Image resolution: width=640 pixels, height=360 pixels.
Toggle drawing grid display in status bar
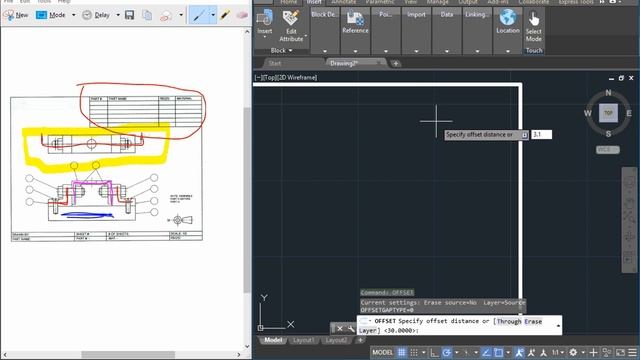tap(402, 352)
